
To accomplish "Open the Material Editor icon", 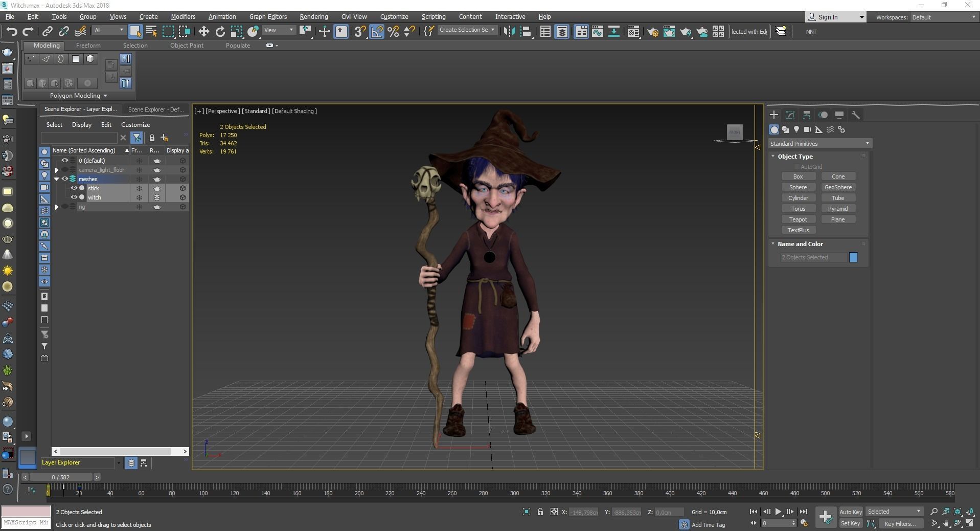I will (633, 32).
